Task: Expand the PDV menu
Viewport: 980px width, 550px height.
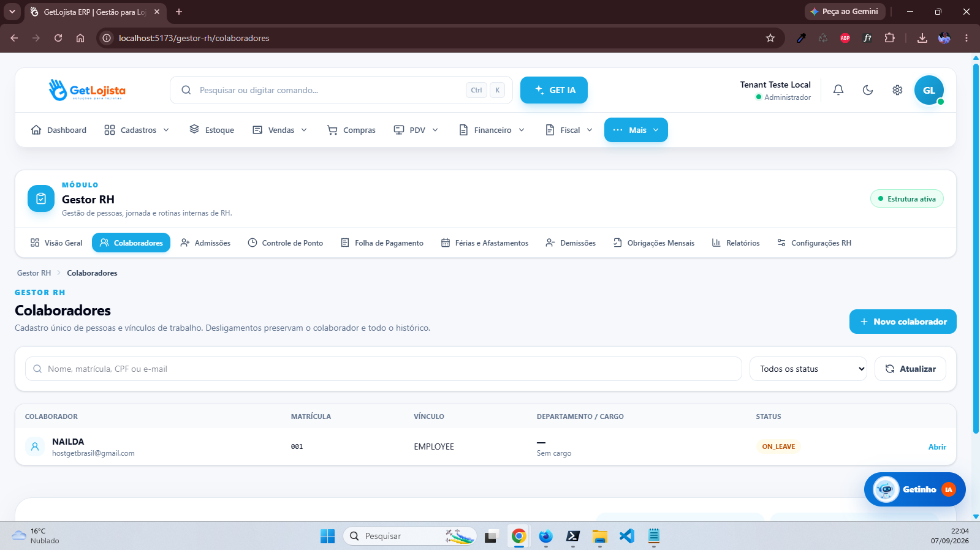Action: click(x=416, y=130)
